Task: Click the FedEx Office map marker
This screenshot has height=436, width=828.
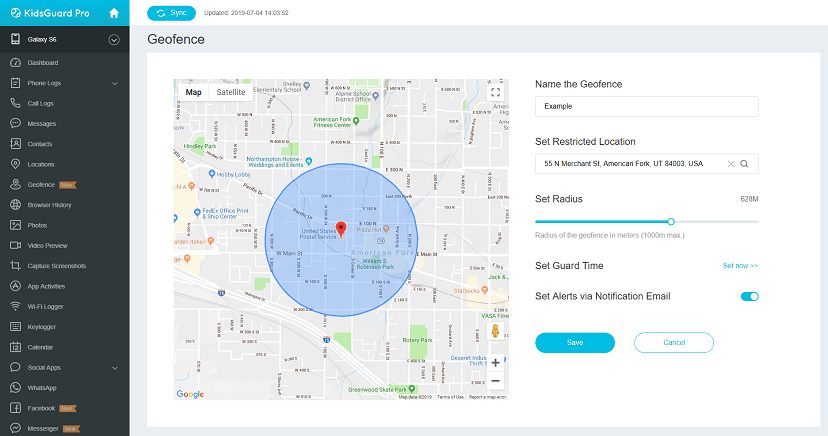Action: pos(197,213)
